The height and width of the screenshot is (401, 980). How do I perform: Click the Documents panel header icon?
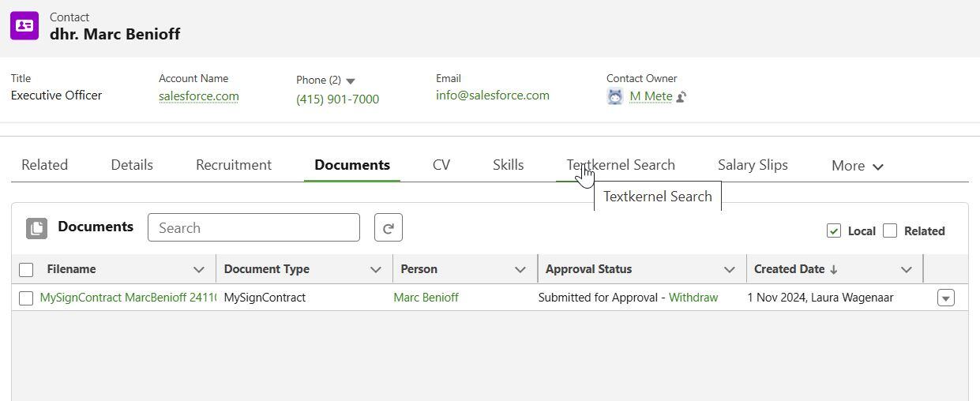click(36, 228)
